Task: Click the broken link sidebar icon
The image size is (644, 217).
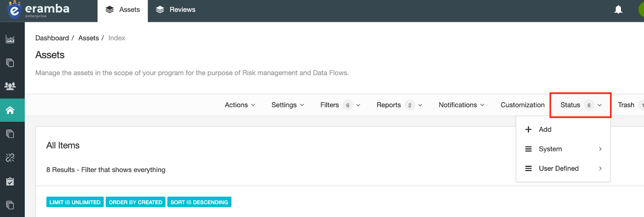Action: point(10,157)
